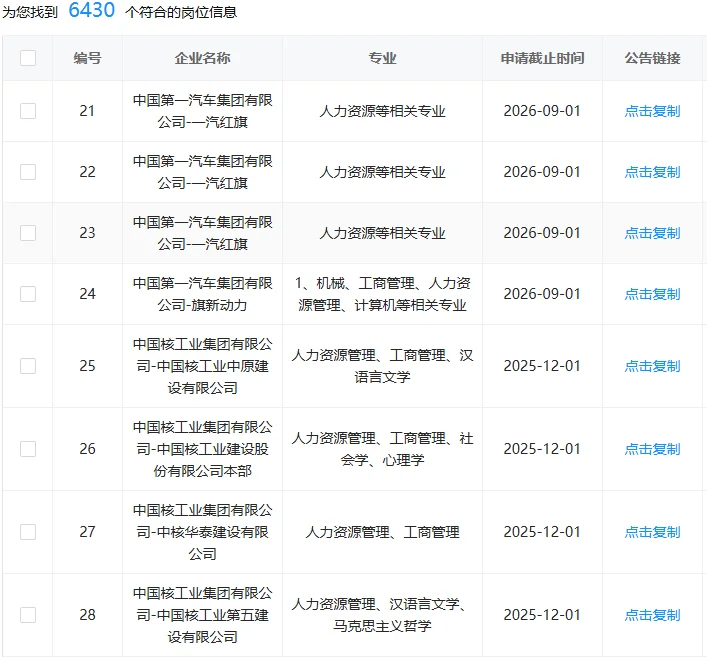
Task: Click the 人力资源管理、工商管理 cell in row 27
Action: (x=382, y=532)
